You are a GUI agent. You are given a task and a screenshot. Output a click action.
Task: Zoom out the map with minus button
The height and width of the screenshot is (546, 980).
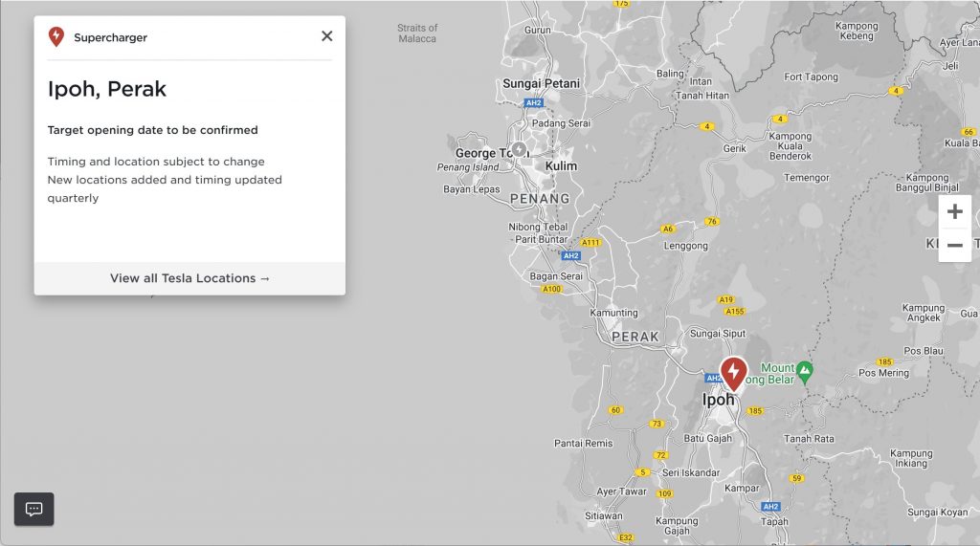click(x=954, y=246)
